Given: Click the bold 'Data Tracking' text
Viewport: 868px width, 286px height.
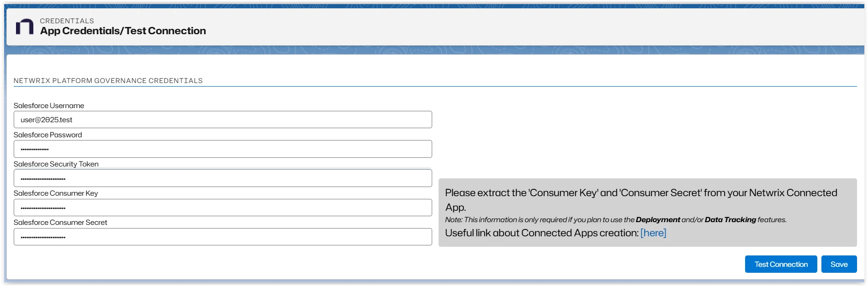Looking at the screenshot, I should (730, 220).
